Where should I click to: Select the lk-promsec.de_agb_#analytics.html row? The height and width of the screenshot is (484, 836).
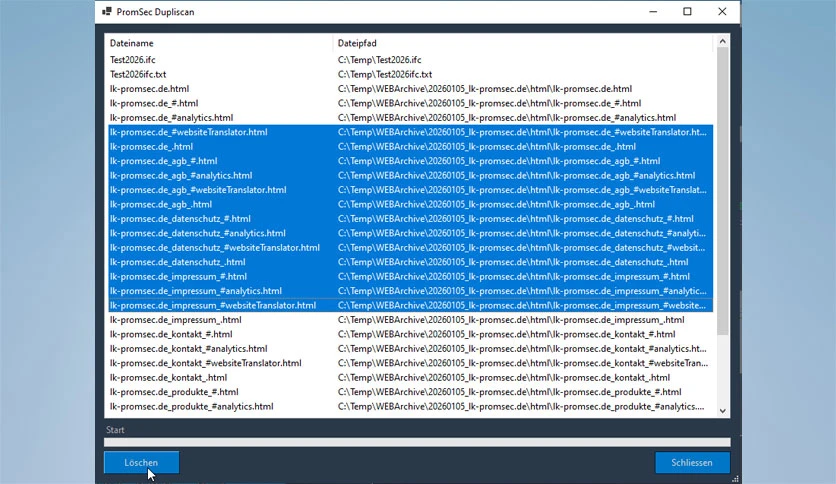tap(411, 175)
